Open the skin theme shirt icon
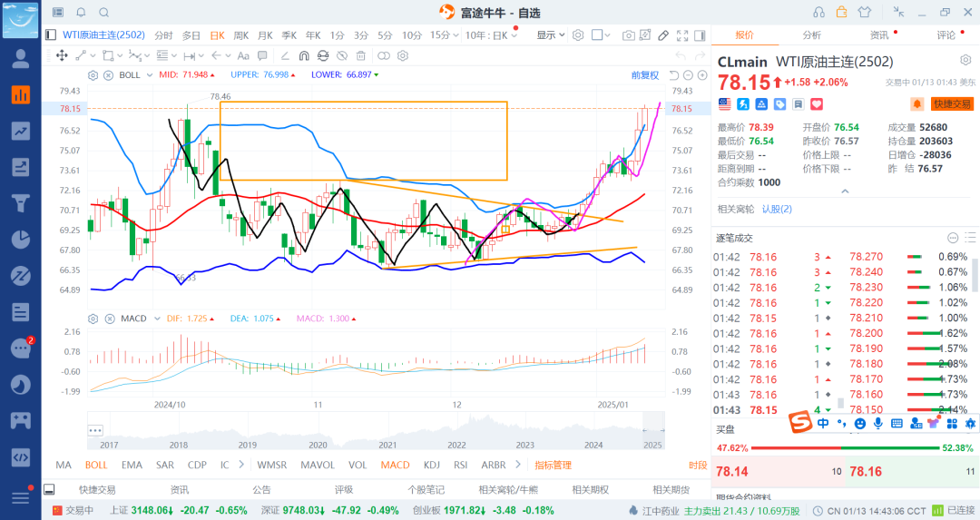The image size is (980, 520). (865, 12)
